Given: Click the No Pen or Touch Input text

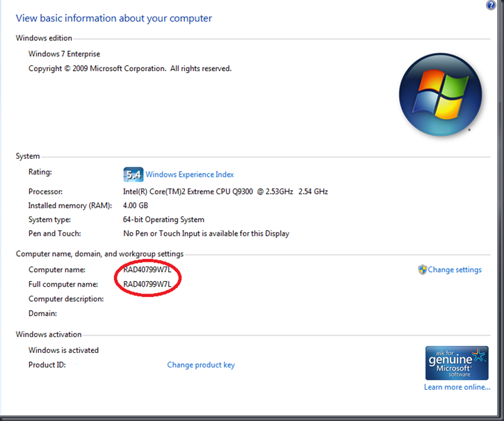Looking at the screenshot, I should [206, 233].
